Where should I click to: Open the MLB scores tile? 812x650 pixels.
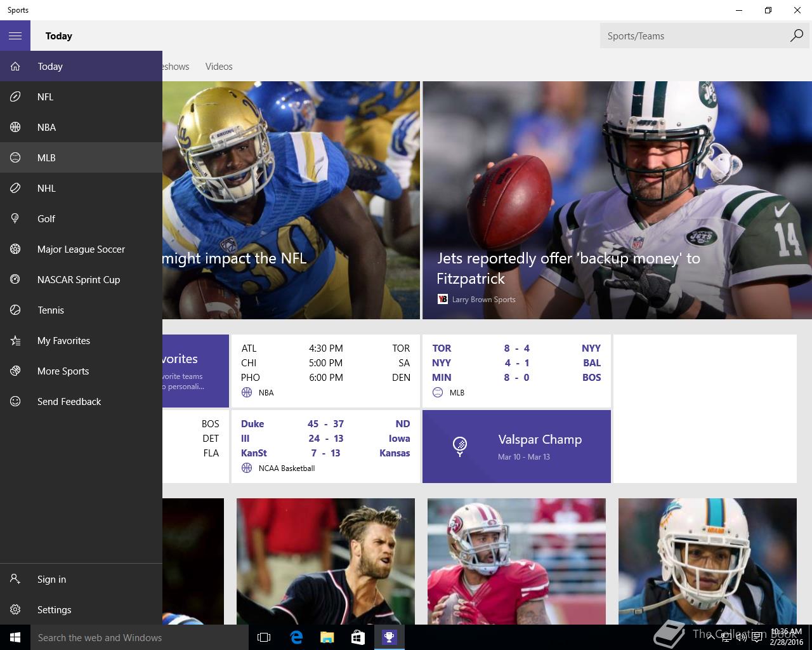point(516,371)
